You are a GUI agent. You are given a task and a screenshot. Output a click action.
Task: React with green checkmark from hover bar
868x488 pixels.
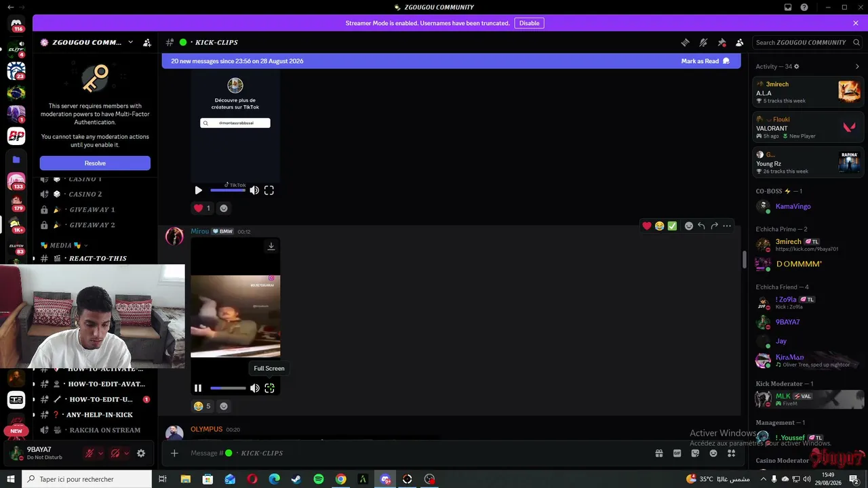pyautogui.click(x=672, y=226)
